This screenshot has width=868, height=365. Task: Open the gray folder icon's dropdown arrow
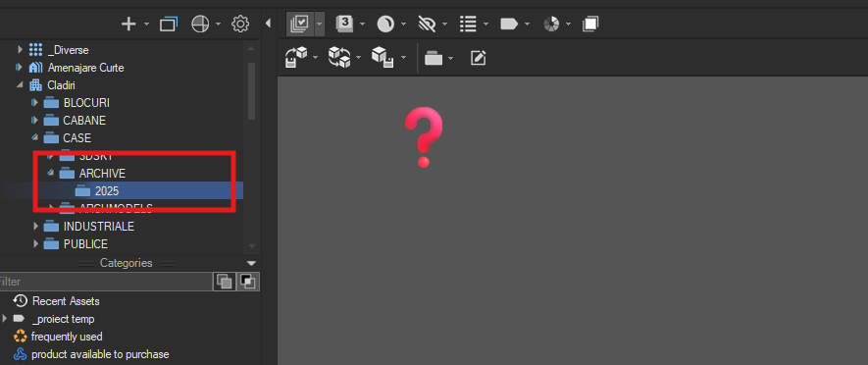(x=450, y=58)
